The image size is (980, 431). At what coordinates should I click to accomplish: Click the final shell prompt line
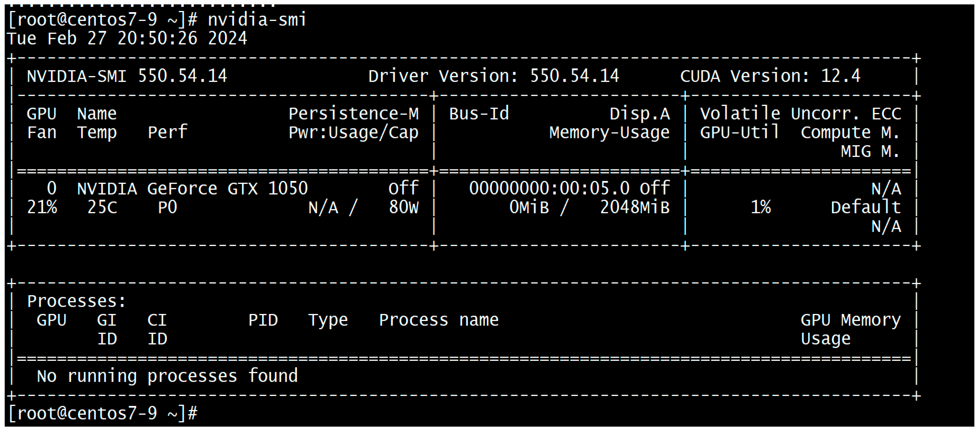pyautogui.click(x=102, y=413)
